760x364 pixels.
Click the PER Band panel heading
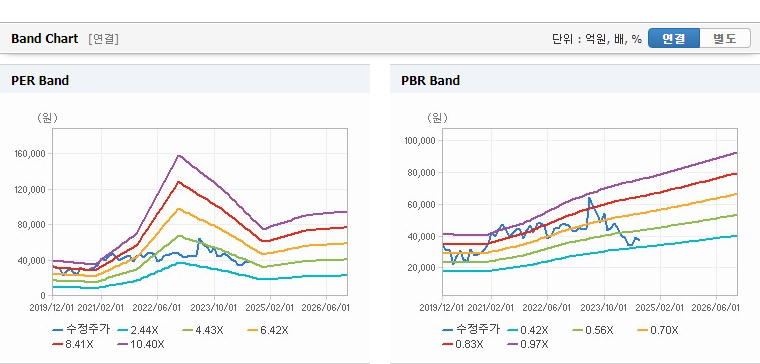coord(40,80)
